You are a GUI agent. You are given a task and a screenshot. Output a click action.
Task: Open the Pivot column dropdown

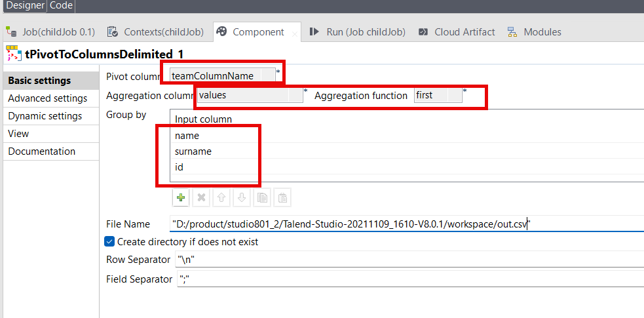click(x=268, y=75)
